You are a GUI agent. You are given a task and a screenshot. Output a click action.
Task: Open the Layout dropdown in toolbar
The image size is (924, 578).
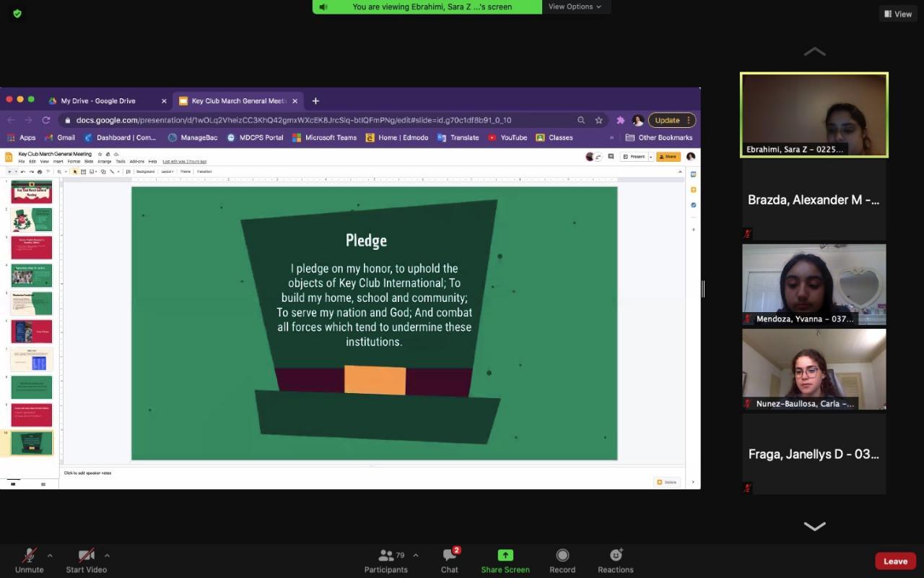(x=167, y=172)
